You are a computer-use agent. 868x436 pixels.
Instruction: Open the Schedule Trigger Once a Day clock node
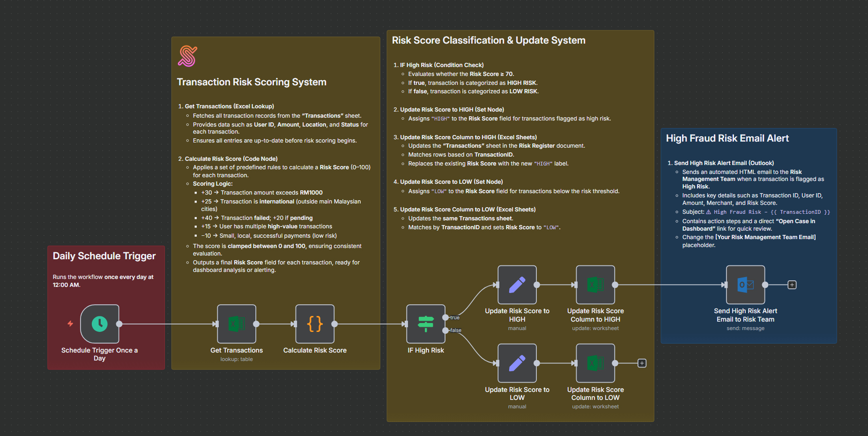[100, 324]
